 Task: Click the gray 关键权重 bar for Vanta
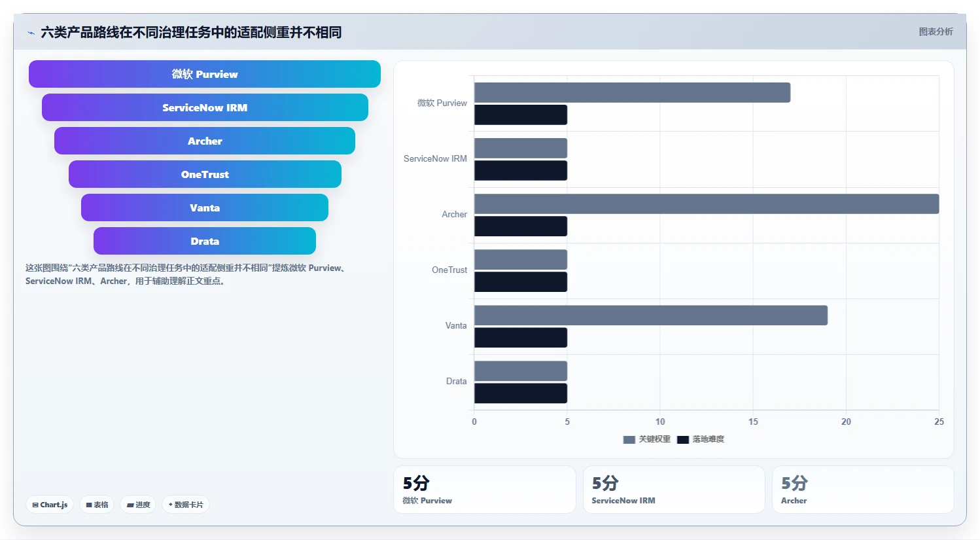click(x=651, y=315)
